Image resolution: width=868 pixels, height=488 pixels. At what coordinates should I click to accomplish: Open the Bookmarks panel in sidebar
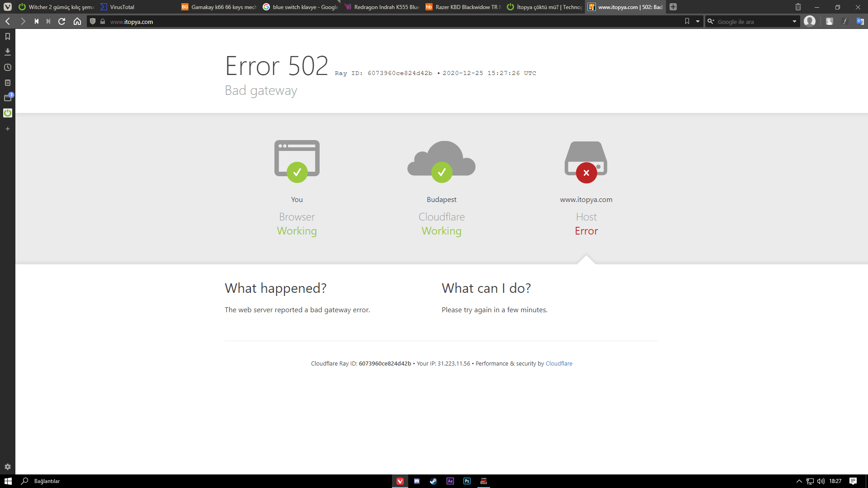click(x=8, y=37)
